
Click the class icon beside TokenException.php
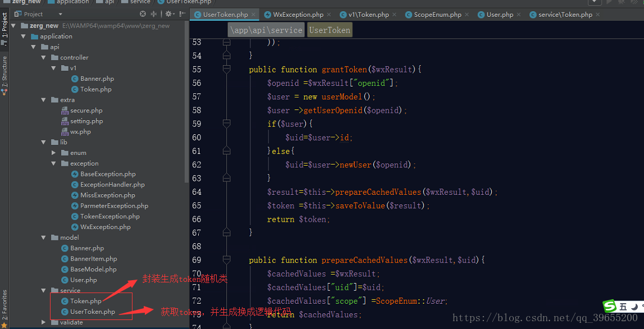pos(75,217)
